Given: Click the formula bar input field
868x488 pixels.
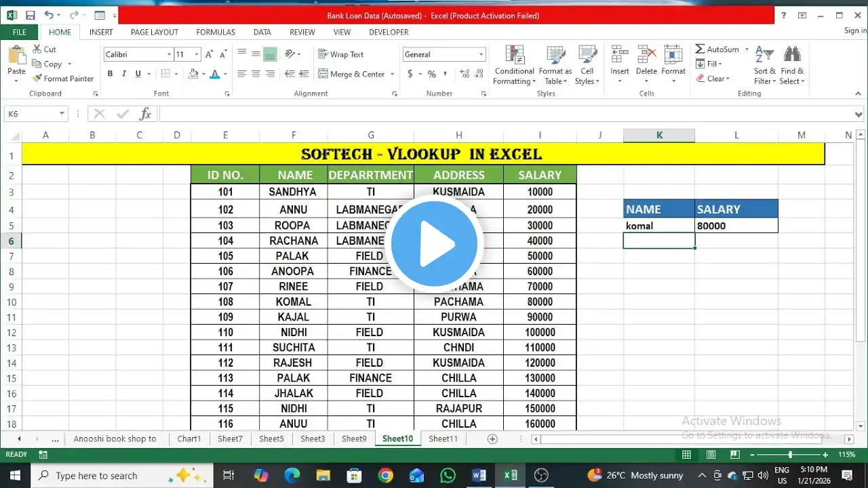Looking at the screenshot, I should click(x=506, y=114).
